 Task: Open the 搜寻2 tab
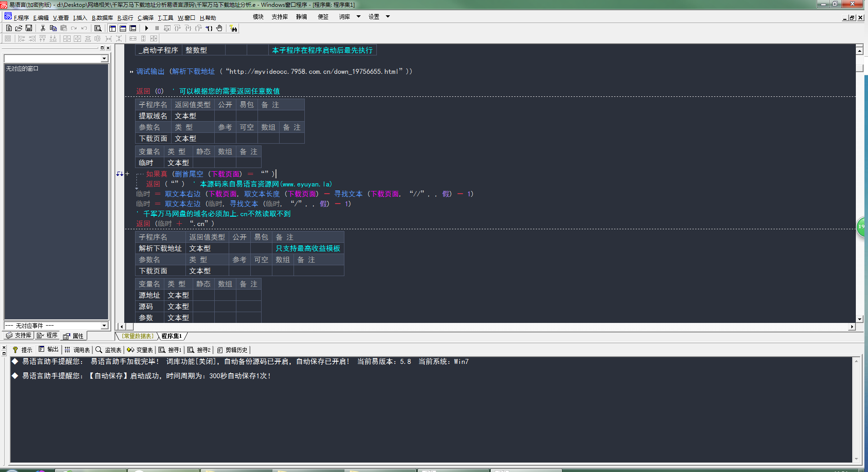point(199,350)
